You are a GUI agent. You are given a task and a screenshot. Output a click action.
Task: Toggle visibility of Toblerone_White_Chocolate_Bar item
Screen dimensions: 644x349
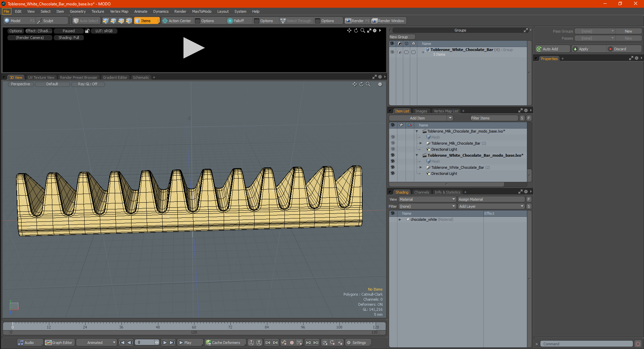[x=393, y=167]
